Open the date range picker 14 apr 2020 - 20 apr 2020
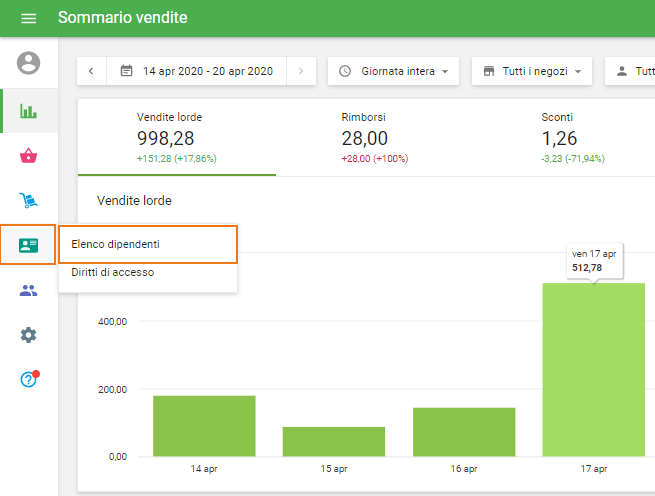The image size is (655, 496). pyautogui.click(x=196, y=71)
